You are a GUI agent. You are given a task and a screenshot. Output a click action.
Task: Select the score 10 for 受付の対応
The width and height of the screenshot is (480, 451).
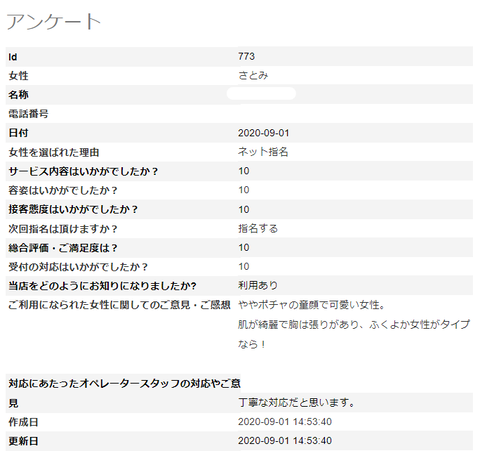pos(244,266)
